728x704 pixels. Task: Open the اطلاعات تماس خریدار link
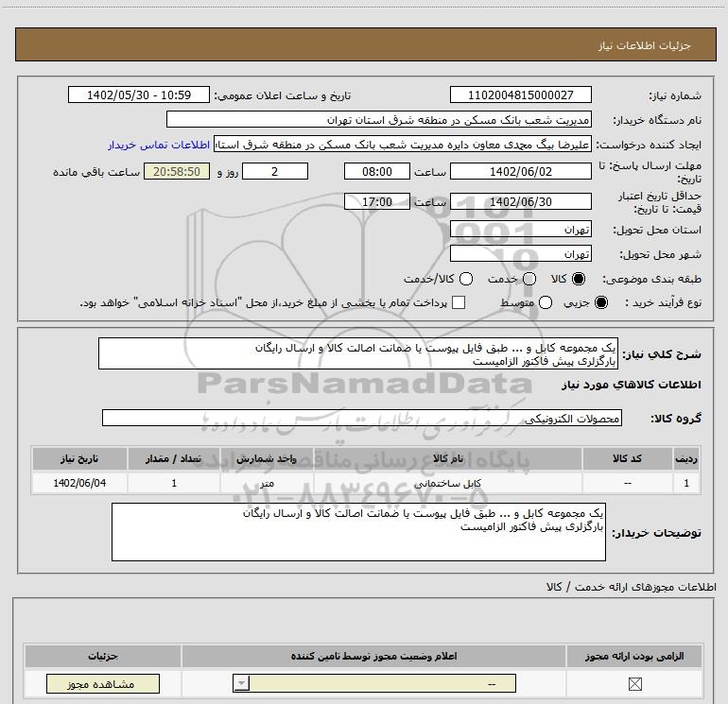[159, 145]
